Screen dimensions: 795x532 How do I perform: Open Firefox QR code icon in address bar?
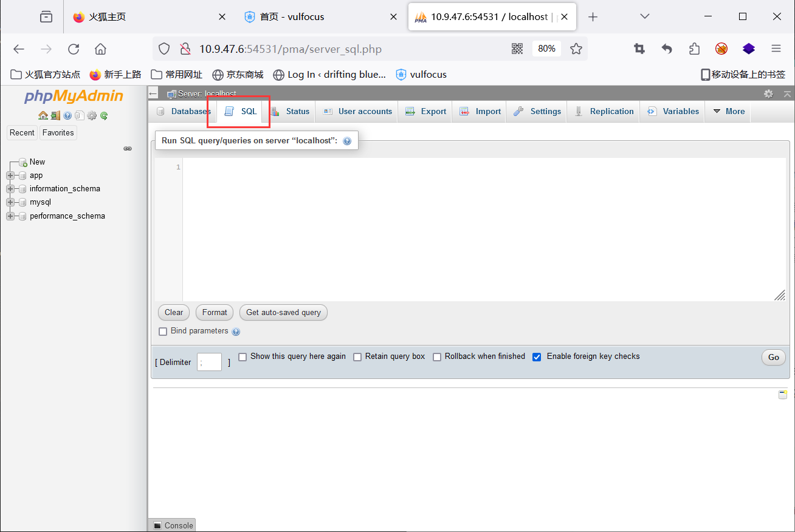pos(517,49)
